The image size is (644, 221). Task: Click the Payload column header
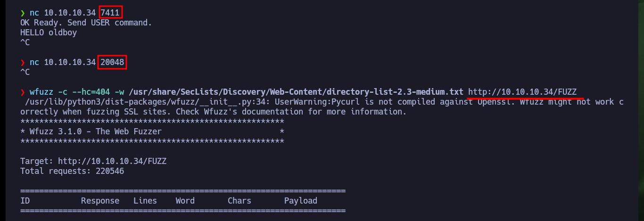[301, 201]
